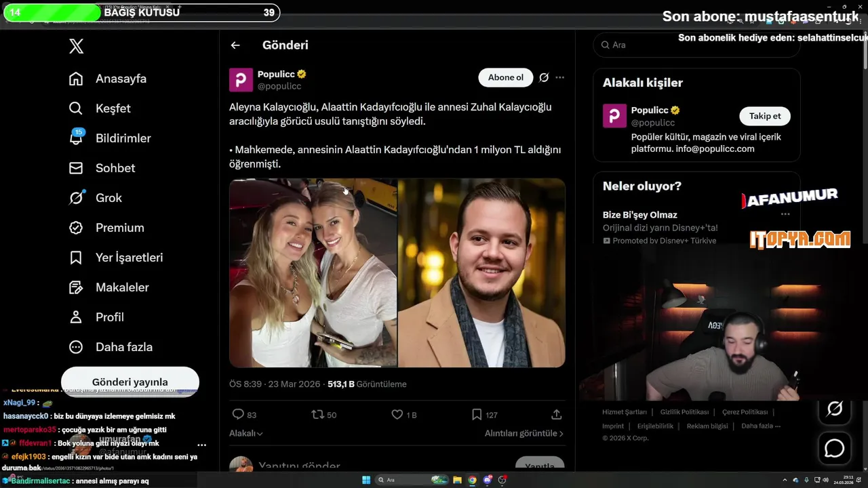Click the @populicc handle on the post
The height and width of the screenshot is (488, 868).
point(279,86)
